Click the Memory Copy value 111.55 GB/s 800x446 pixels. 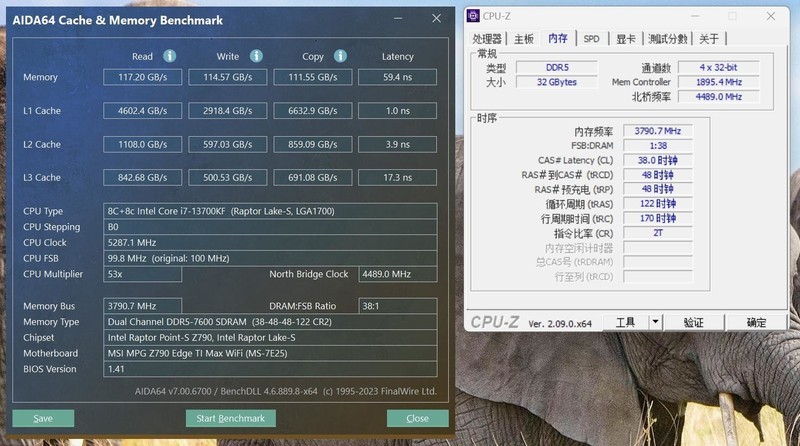coord(313,77)
